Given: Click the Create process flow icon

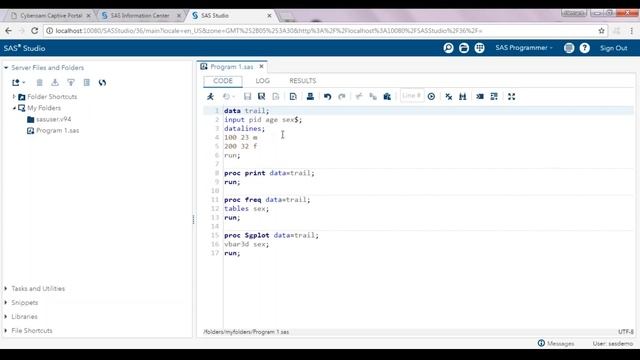Looking at the screenshot, I should click(x=293, y=97).
